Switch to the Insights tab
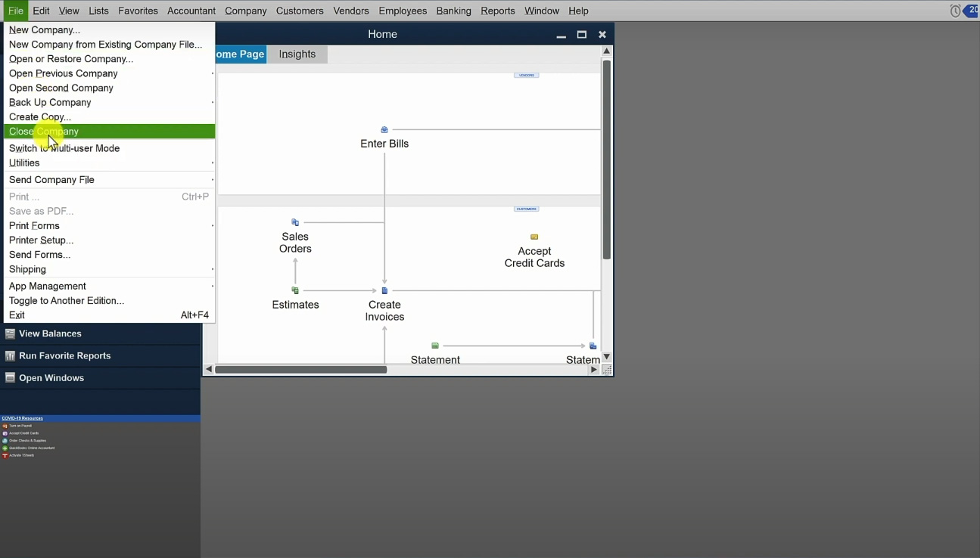The height and width of the screenshot is (558, 980). 297,54
